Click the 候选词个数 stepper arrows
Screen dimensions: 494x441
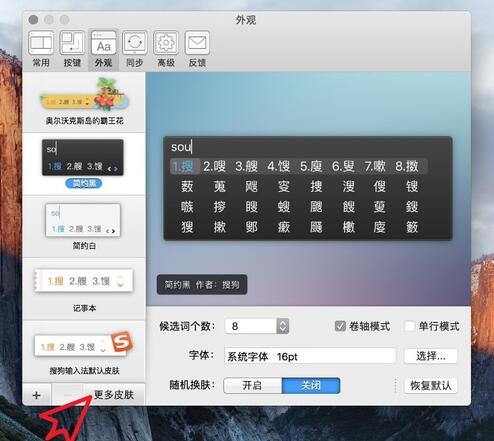(x=283, y=326)
